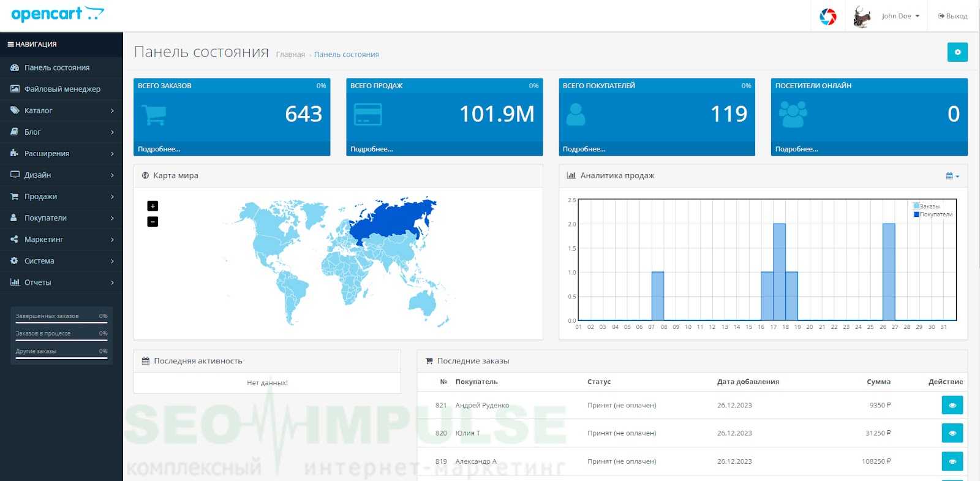Click the lifebuoy support icon in header
Viewport: 980px width, 481px height.
[827, 17]
